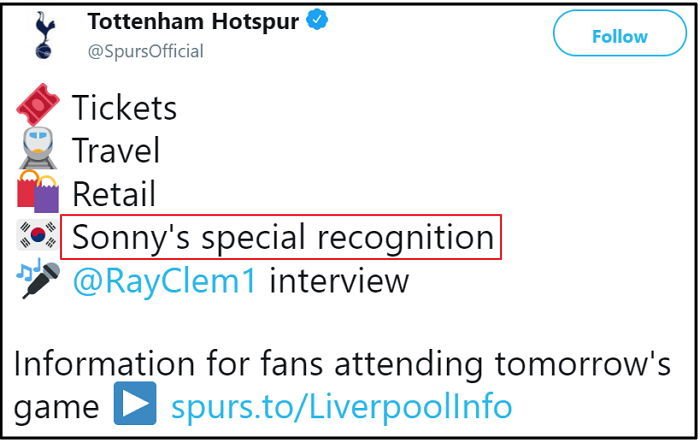
Task: Click the Tottenham Hotspur account name
Action: 193,21
